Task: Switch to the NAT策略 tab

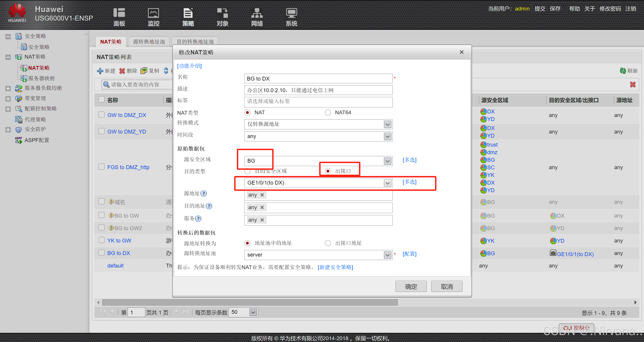Action: [111, 42]
